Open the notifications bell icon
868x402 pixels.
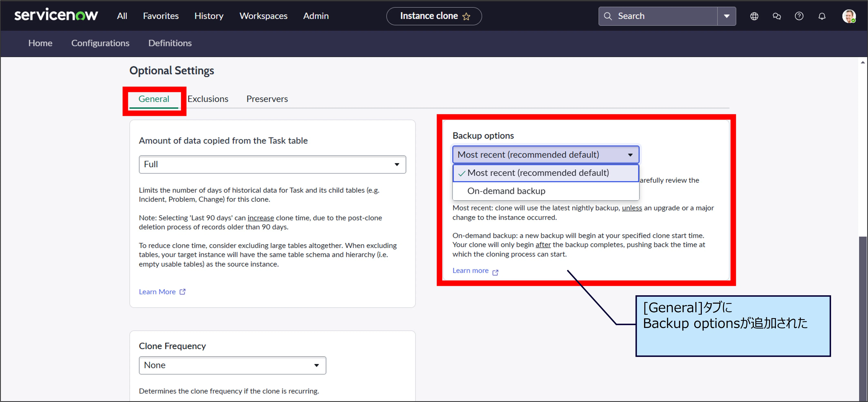click(x=822, y=16)
